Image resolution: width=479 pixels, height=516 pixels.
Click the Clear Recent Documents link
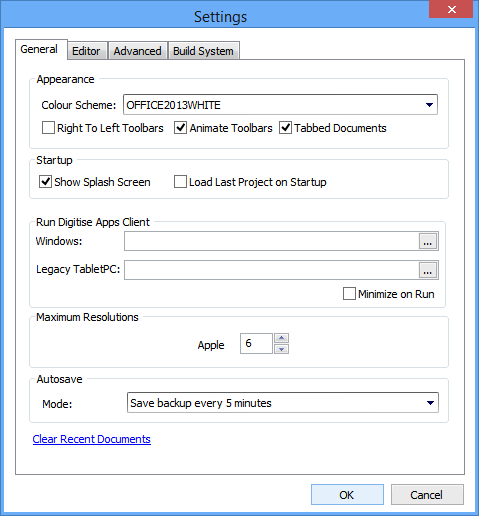click(92, 439)
